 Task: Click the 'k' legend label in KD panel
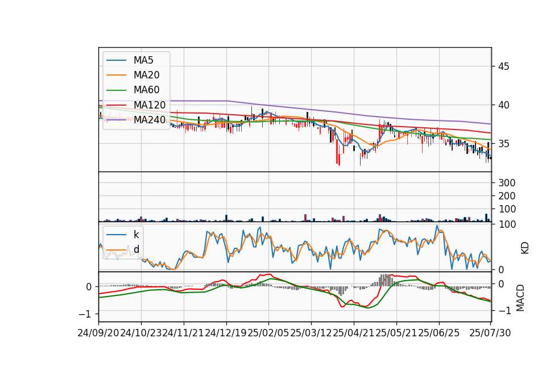136,235
